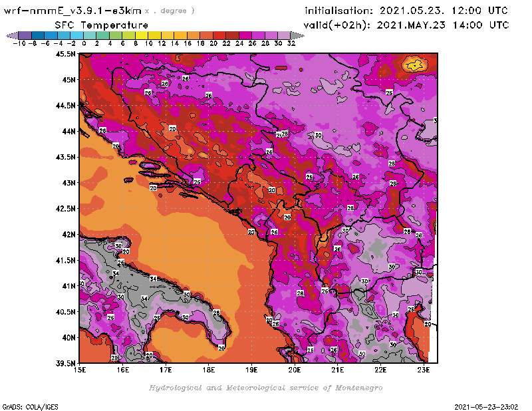Image resolution: width=532 pixels, height=411 pixels.
Task: Click the '42.5N' latitude label
Action: click(66, 208)
